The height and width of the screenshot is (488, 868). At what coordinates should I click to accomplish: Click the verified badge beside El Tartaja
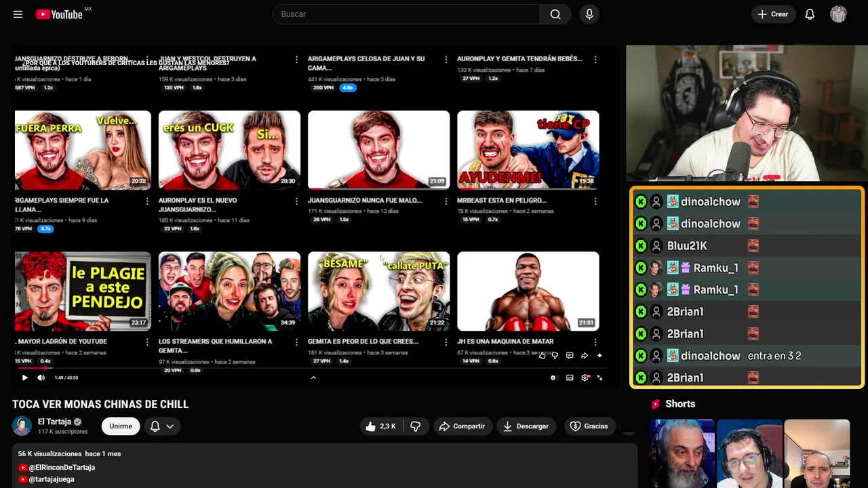pos(77,422)
